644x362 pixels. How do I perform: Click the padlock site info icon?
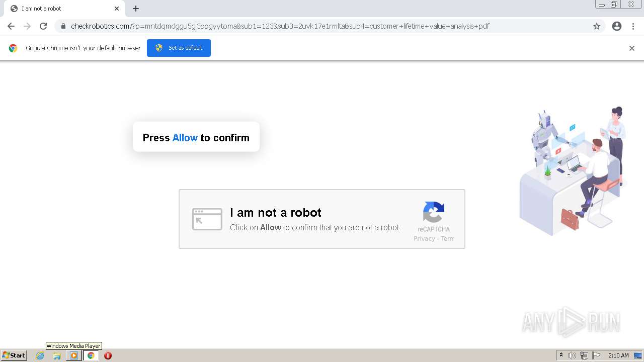point(63,26)
